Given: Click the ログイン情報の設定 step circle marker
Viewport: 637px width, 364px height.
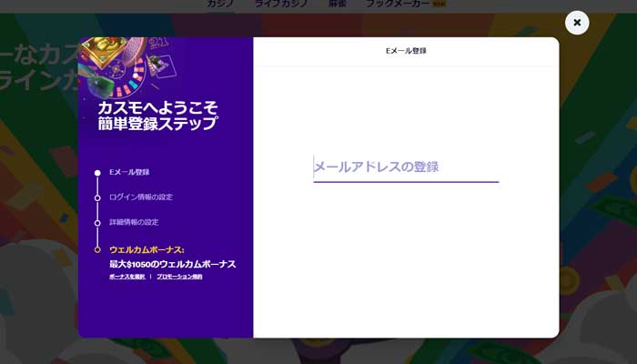Looking at the screenshot, I should click(x=97, y=198).
